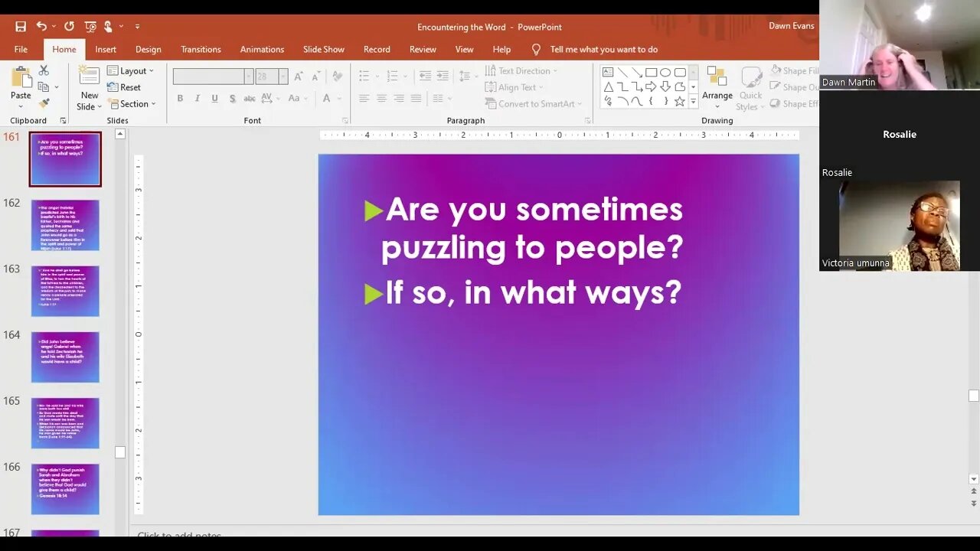Switch to the Slide Show tab
Screen dimensions: 980x551
pos(324,49)
